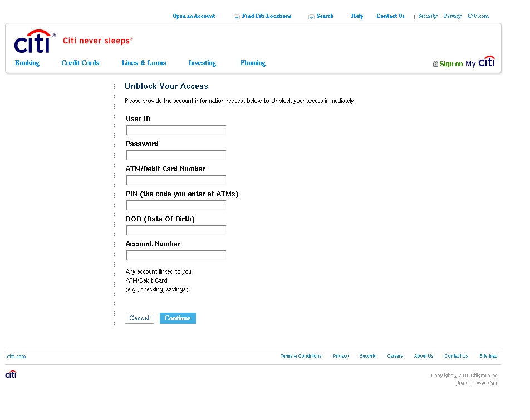Image resolution: width=530 pixels, height=420 pixels.
Task: Click the lock icon beside Sign on
Action: 435,63
